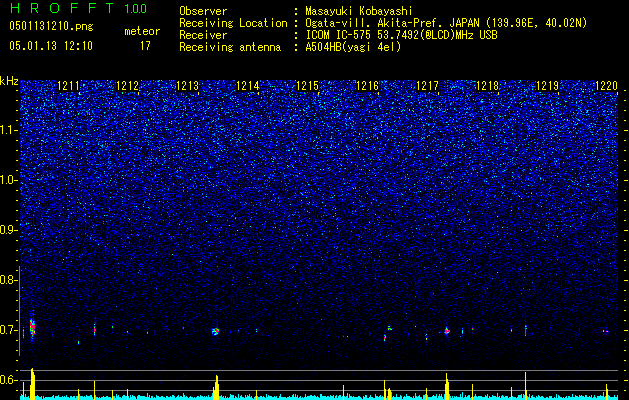Click the meteor echo just after the 1217 marker
629x400 pixels.
(x=447, y=331)
